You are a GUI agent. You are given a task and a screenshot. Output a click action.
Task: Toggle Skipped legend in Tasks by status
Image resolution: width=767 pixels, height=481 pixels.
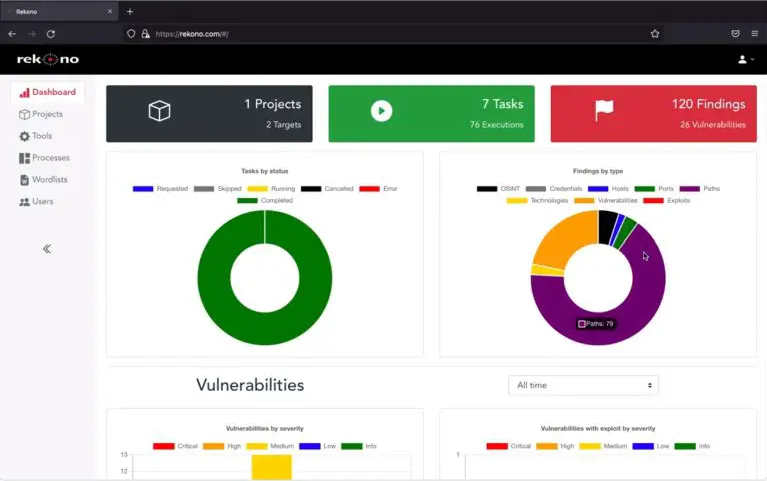218,188
